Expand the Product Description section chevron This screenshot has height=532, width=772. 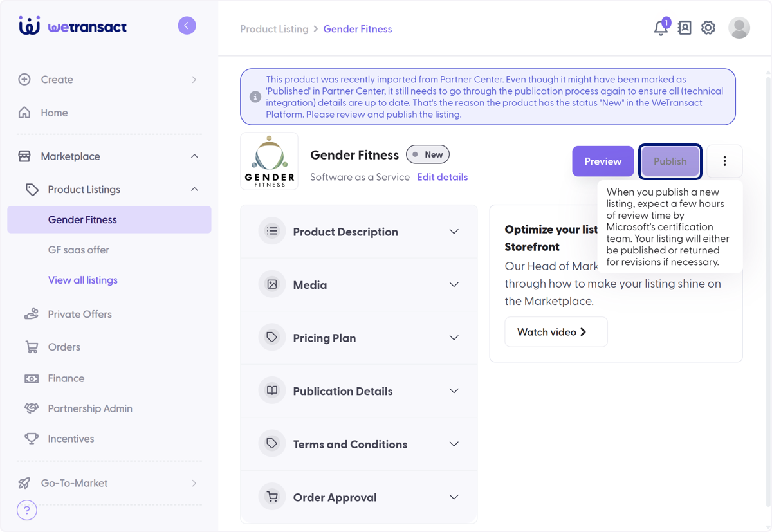[x=454, y=232]
